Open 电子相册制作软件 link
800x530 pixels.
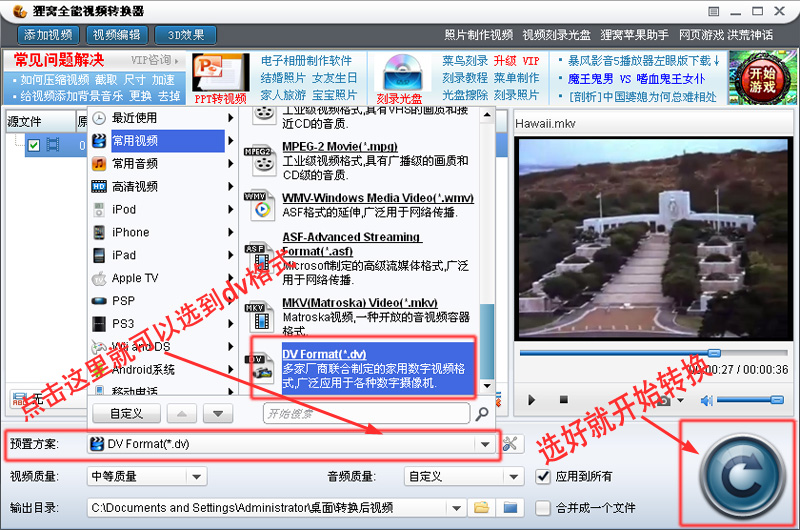click(x=306, y=61)
